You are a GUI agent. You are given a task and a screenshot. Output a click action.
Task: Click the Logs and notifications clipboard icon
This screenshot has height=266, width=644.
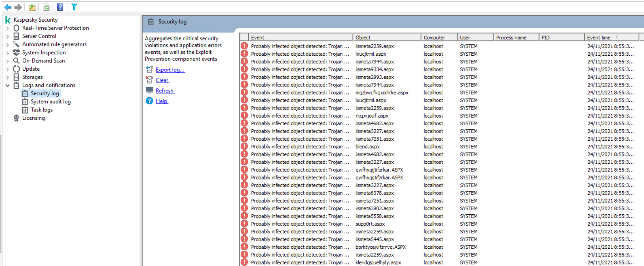click(16, 85)
